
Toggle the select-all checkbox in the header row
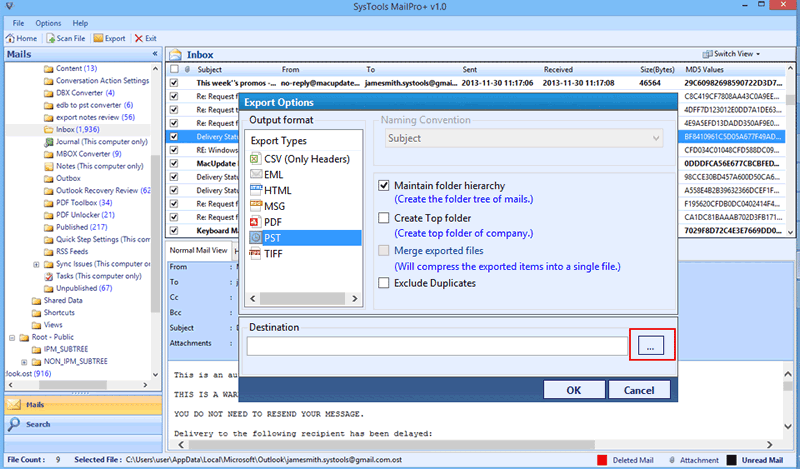pos(174,69)
